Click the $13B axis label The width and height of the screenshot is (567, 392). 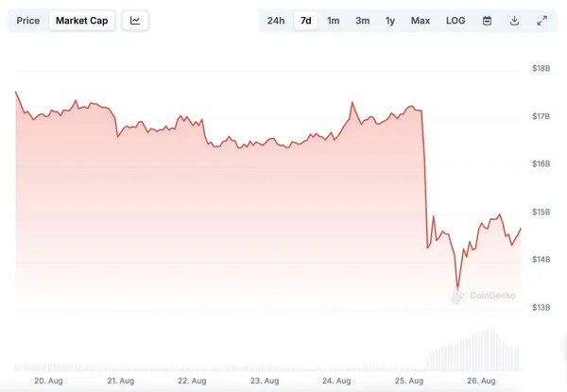pos(541,308)
